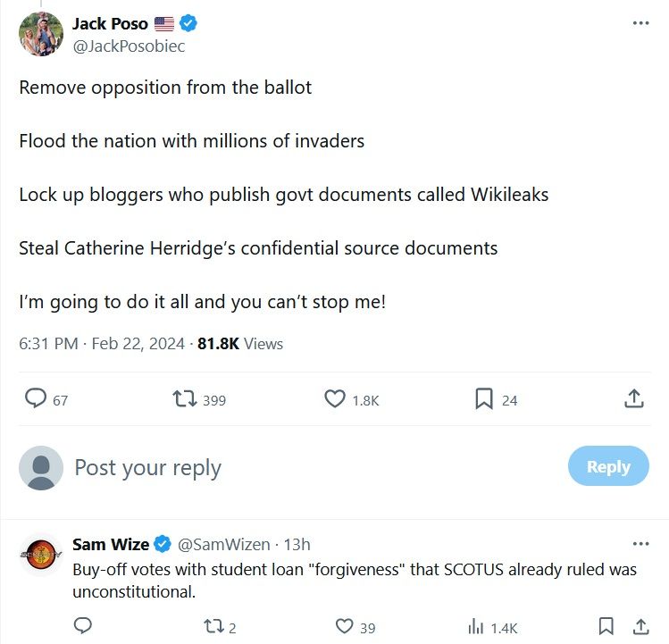This screenshot has width=669, height=644.
Task: Open Sam Wize's profile name link
Action: click(111, 544)
